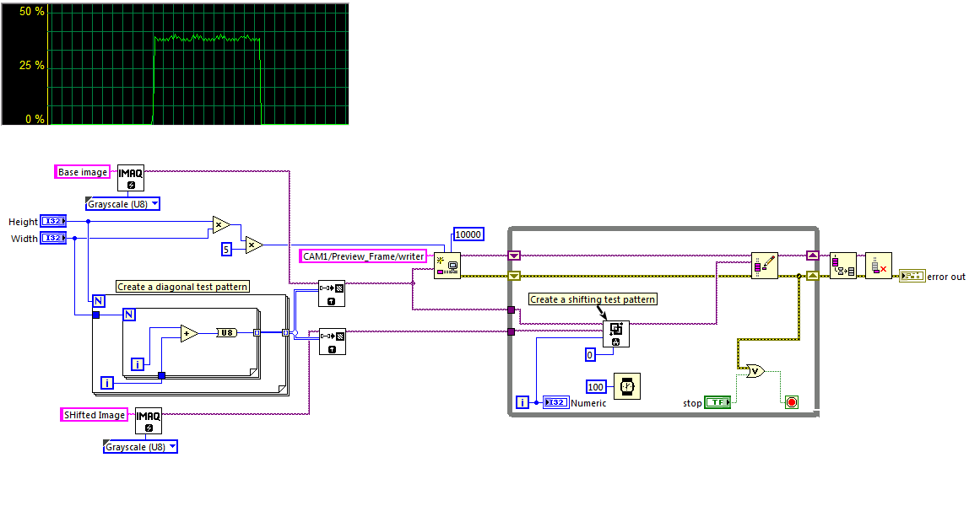Click the green CPU usage plateau in graph

[206, 38]
